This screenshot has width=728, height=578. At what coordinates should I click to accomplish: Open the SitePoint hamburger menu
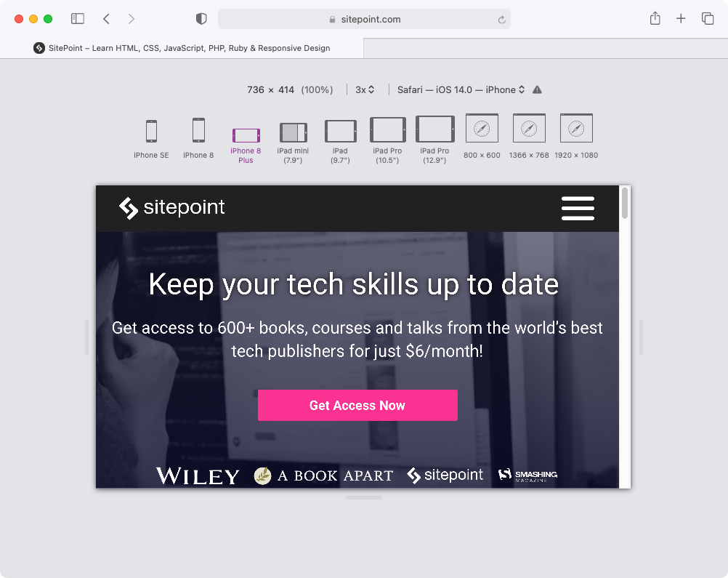pos(578,208)
